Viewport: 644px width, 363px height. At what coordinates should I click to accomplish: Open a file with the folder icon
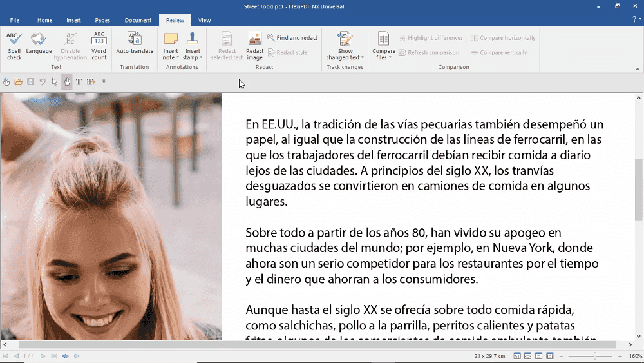[18, 82]
